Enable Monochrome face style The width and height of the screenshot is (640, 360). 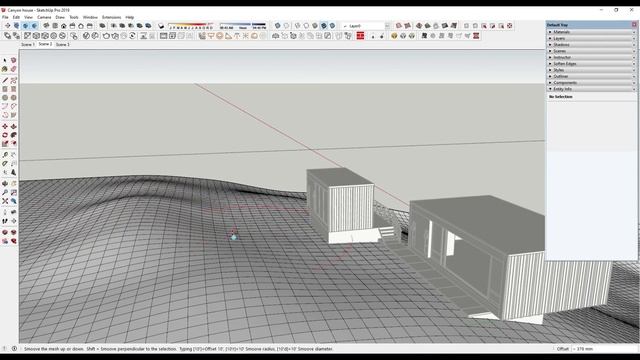333,26
